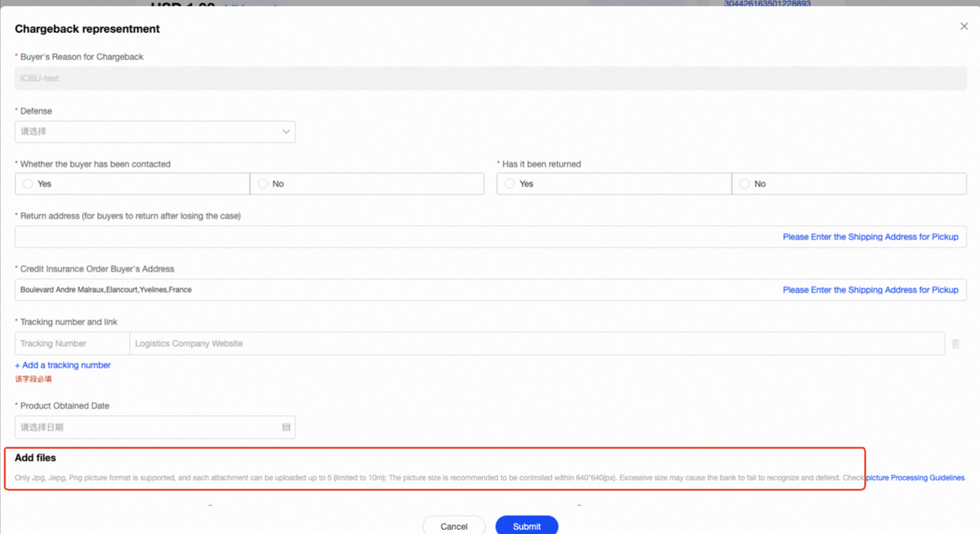
Task: Click the Tracking Number input
Action: coord(72,343)
